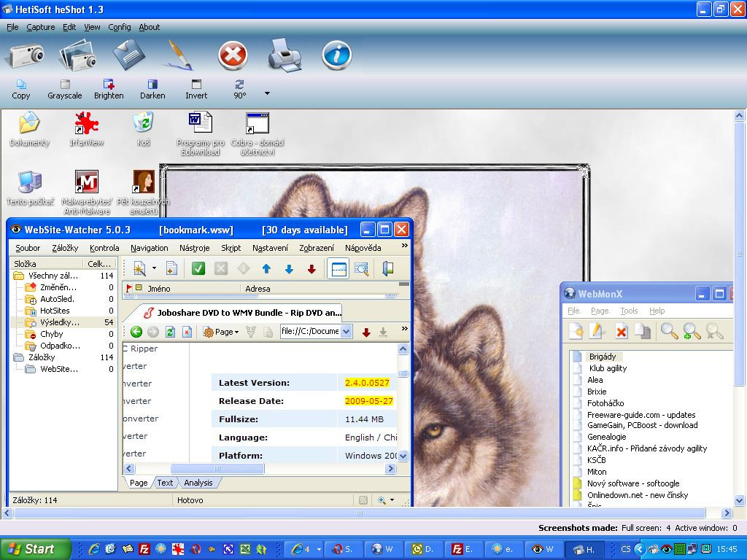
Task: Open the Page dropdown in the browser toolbar
Action: click(x=220, y=332)
